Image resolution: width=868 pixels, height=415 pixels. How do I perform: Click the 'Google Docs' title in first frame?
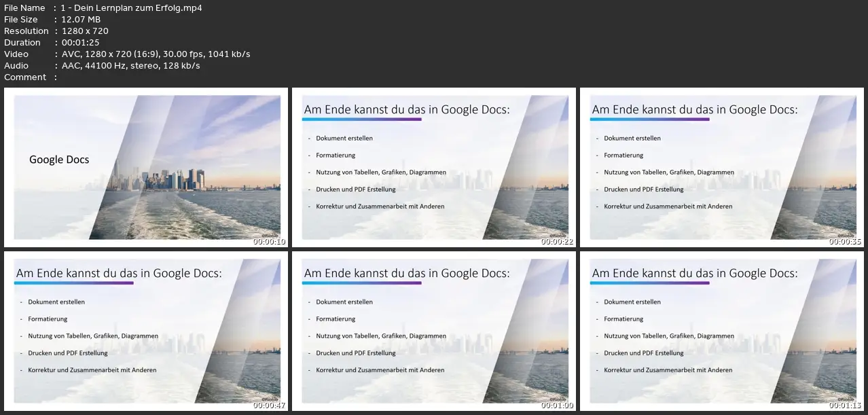click(59, 160)
